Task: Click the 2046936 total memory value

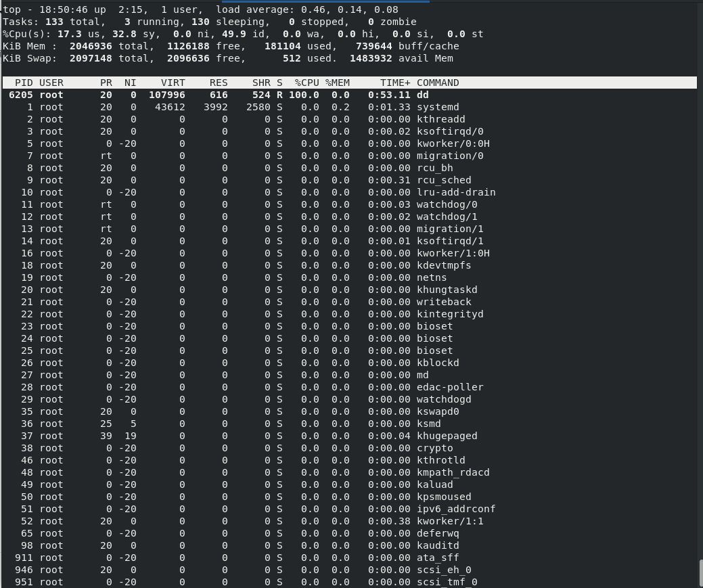Action: coord(91,46)
